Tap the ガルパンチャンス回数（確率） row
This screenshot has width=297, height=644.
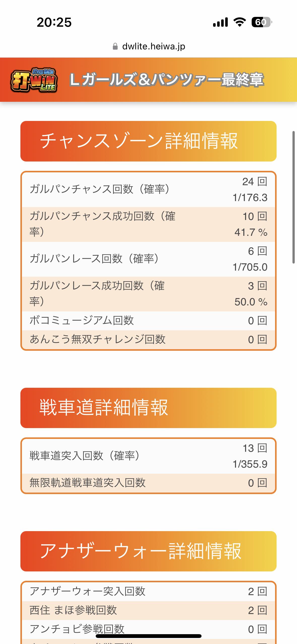coord(148,190)
